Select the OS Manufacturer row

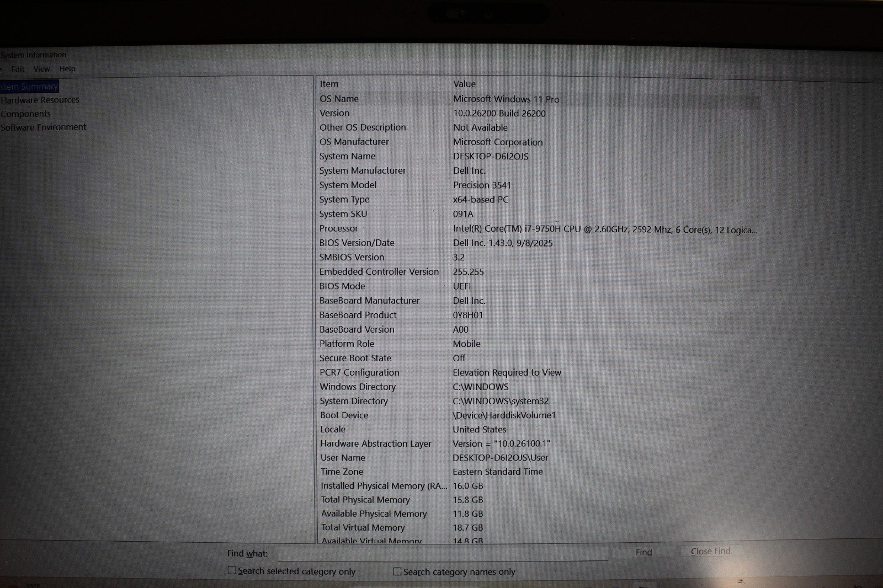click(539, 142)
